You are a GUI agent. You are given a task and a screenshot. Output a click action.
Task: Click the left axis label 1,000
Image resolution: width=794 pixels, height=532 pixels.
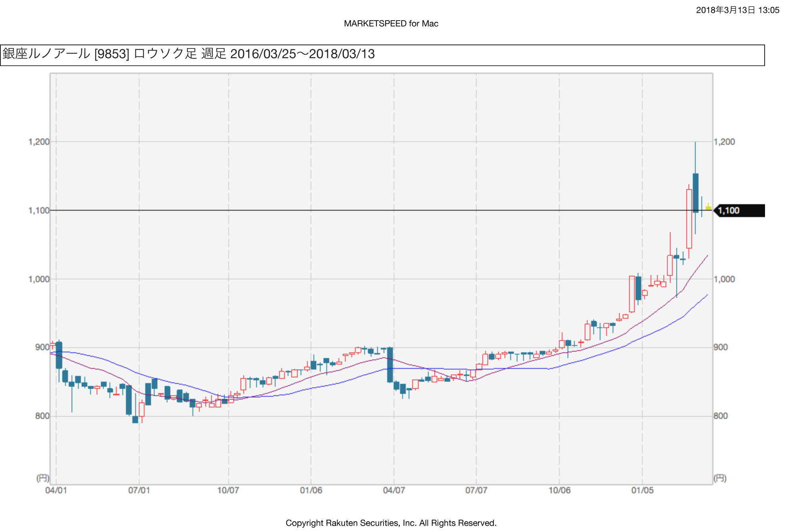(x=39, y=279)
